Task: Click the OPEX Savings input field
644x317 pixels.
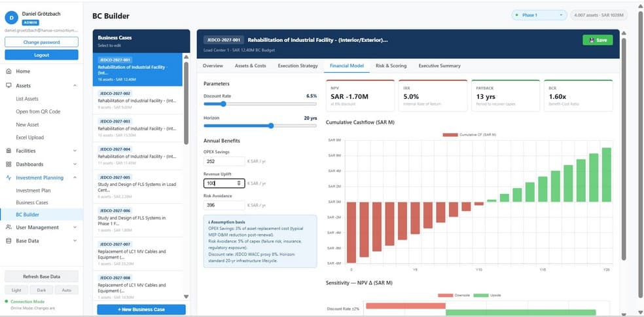Action: 224,162
